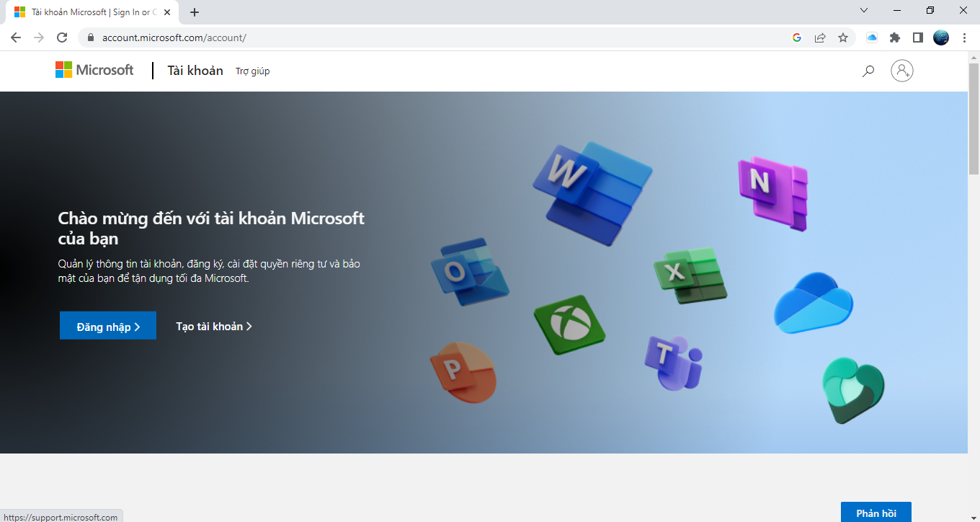
Task: Expand the tab search chevron
Action: tap(864, 10)
